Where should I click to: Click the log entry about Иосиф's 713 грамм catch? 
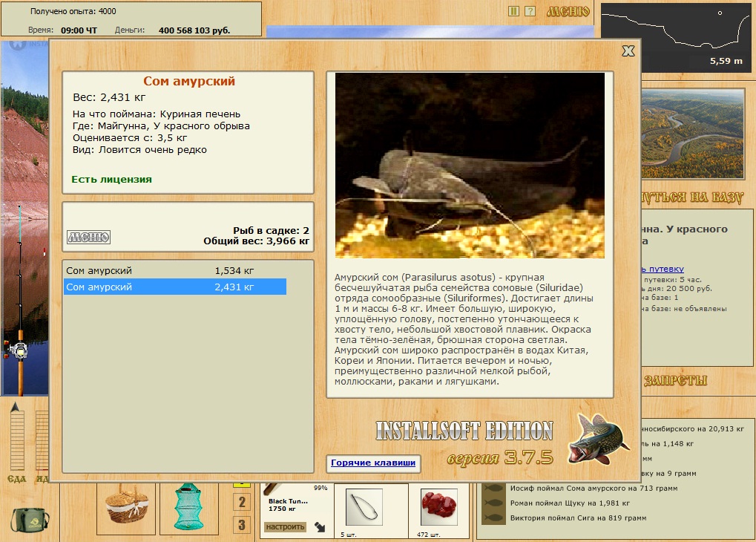(x=594, y=489)
